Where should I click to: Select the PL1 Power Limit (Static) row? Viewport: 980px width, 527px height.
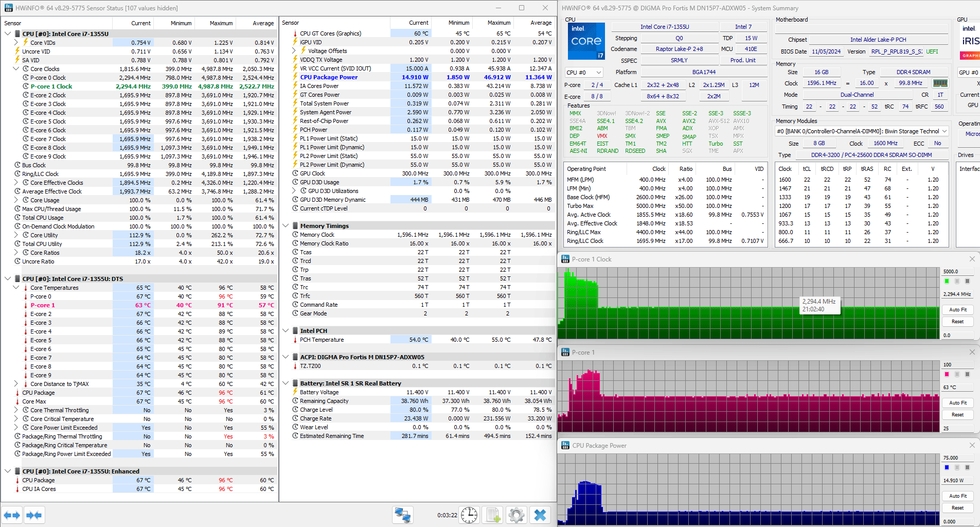[417, 138]
